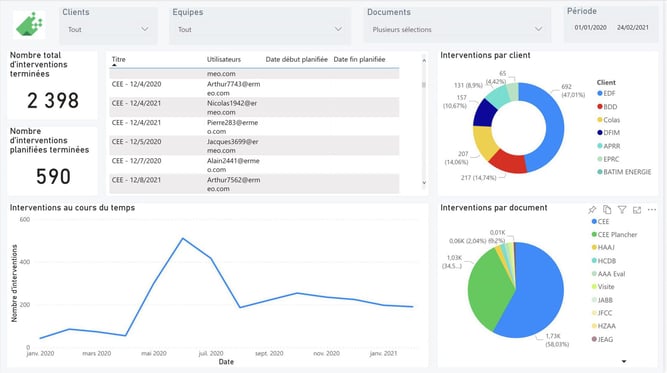The width and height of the screenshot is (667, 373).
Task: Copy the Interventions par document visual
Action: point(607,210)
